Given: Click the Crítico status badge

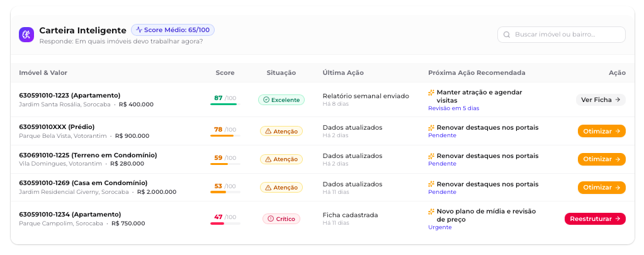Looking at the screenshot, I should coord(281,219).
